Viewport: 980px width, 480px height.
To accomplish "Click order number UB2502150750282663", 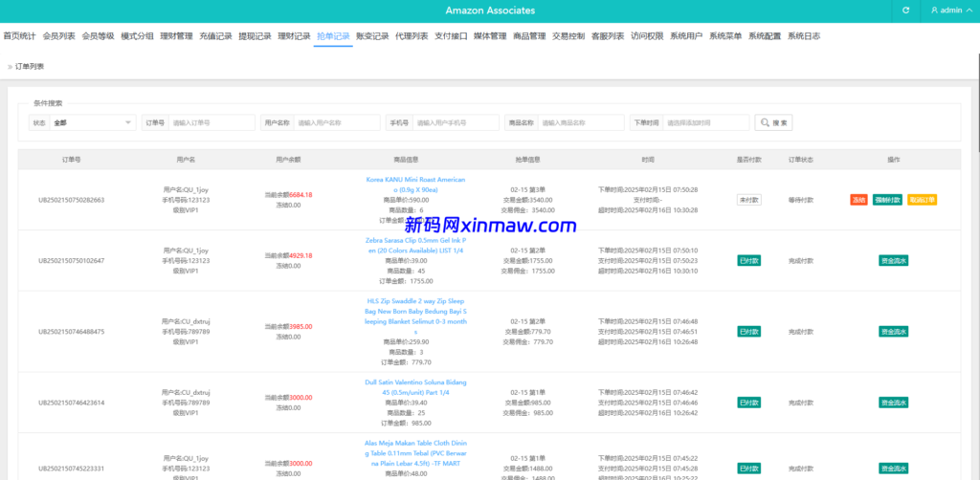I will pos(71,201).
